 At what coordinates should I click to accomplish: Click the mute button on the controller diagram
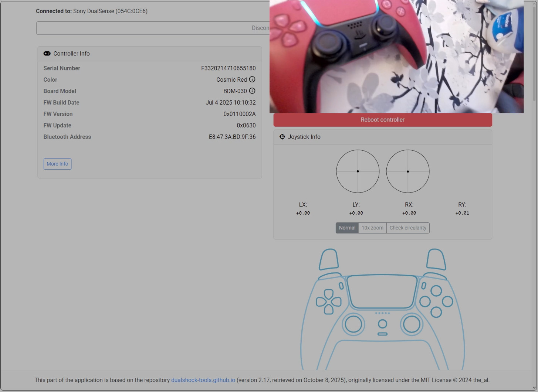pos(383,334)
